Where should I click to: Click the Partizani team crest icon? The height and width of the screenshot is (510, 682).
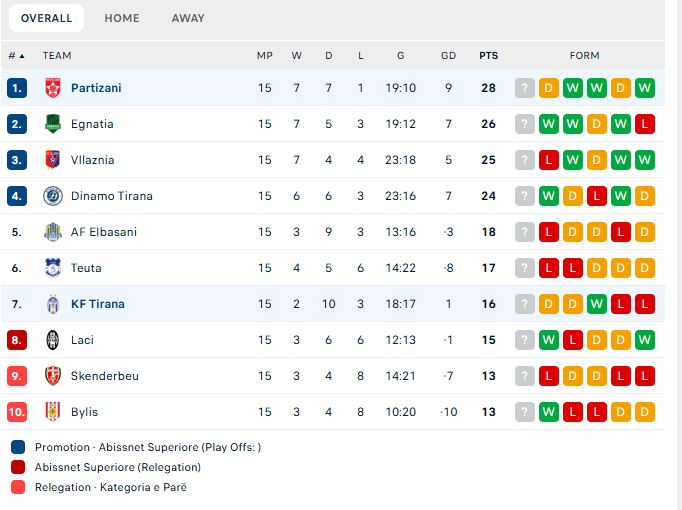pos(53,88)
